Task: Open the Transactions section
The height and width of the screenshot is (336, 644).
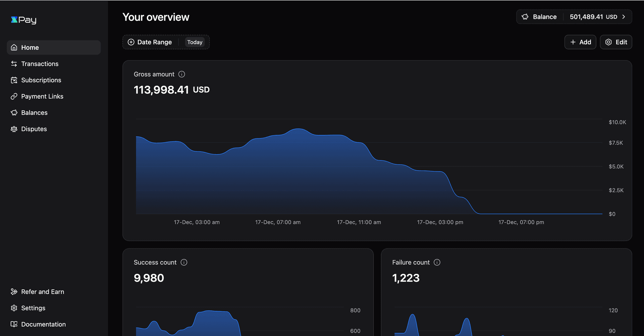Action: pos(40,64)
